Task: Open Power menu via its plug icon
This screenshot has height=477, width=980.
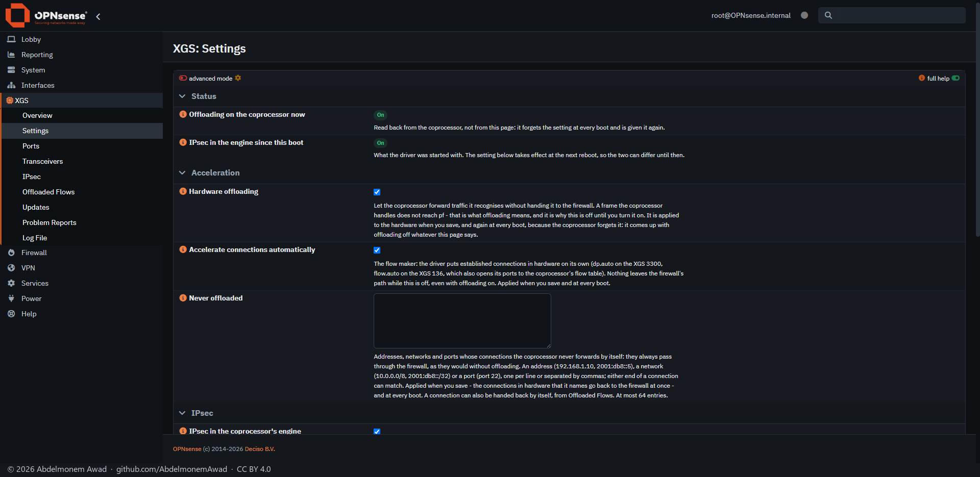Action: [x=11, y=298]
